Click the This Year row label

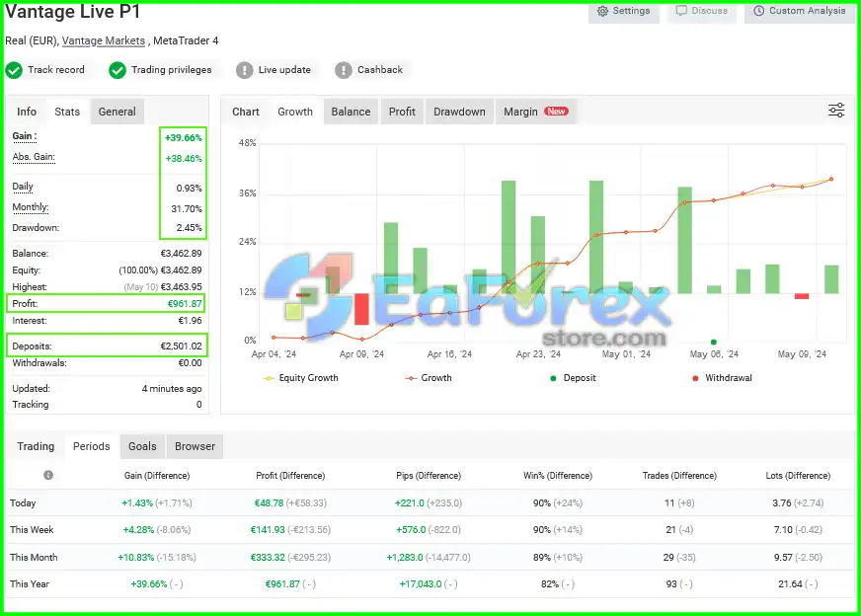click(29, 584)
